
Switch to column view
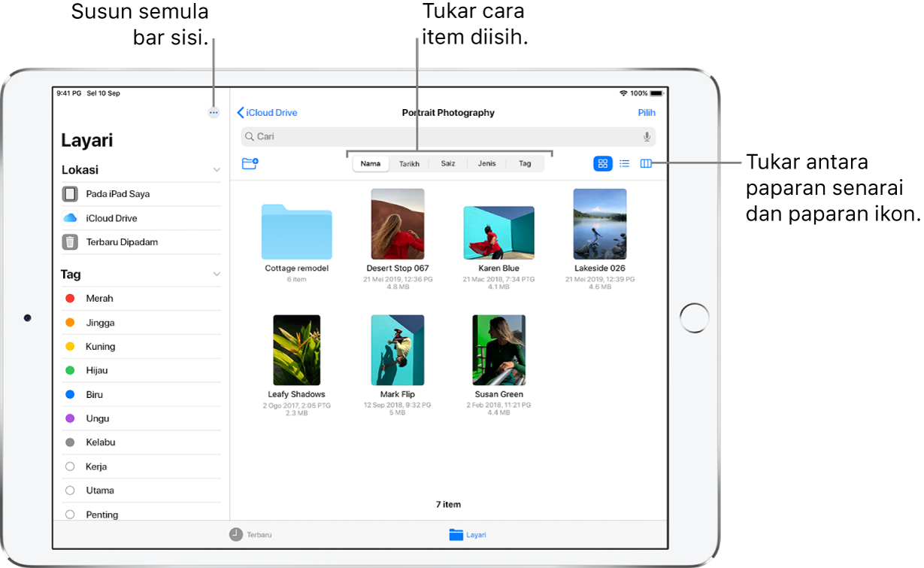pos(647,163)
